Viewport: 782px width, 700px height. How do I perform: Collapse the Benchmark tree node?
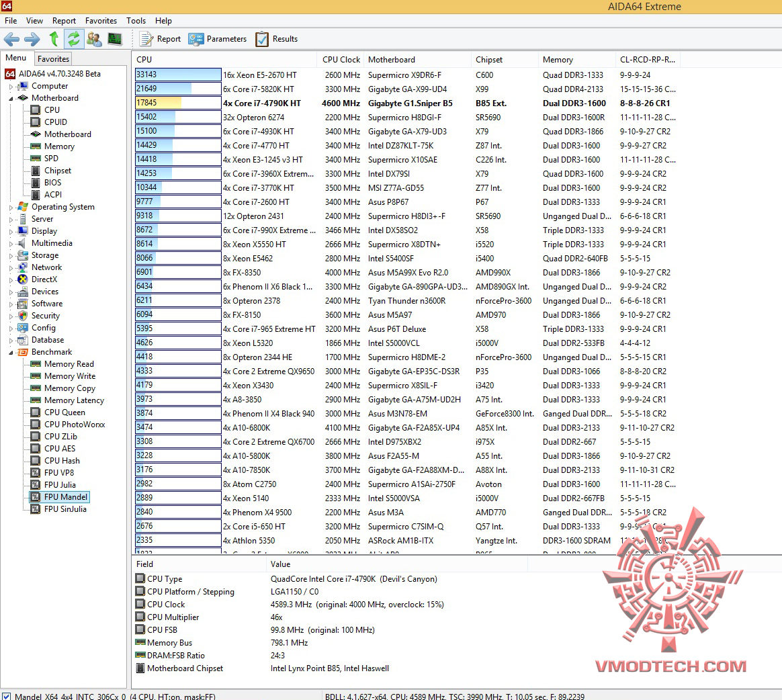(x=11, y=352)
